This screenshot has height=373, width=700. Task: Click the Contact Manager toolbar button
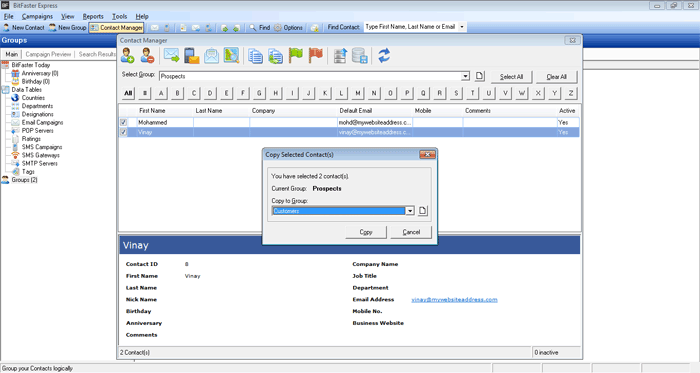(x=117, y=28)
